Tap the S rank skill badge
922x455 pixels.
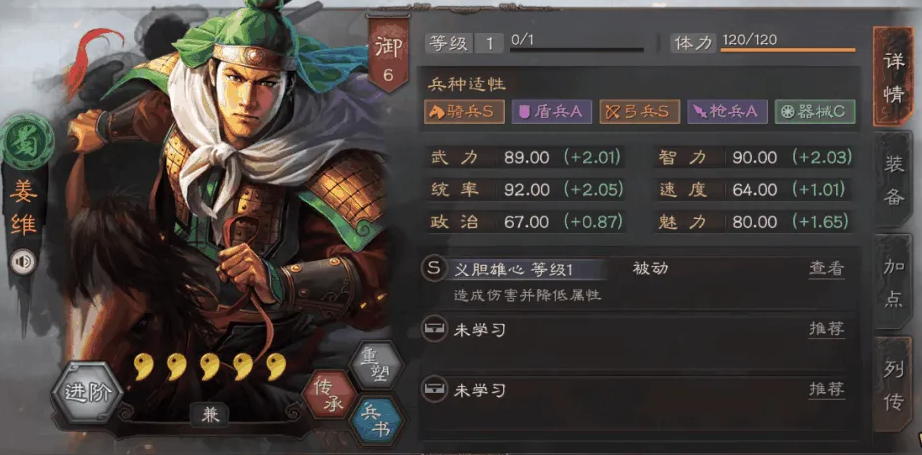[x=434, y=268]
